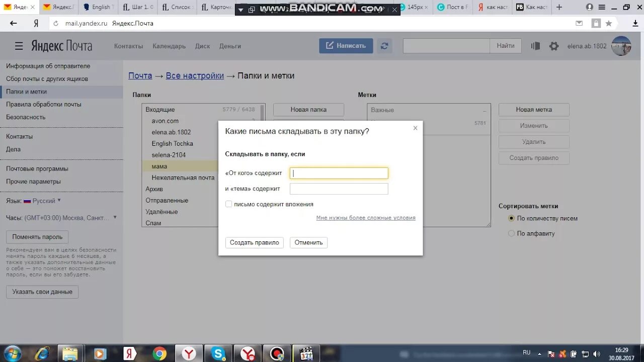The image size is (644, 362).
Task: Click the Написать compose button
Action: point(346,46)
